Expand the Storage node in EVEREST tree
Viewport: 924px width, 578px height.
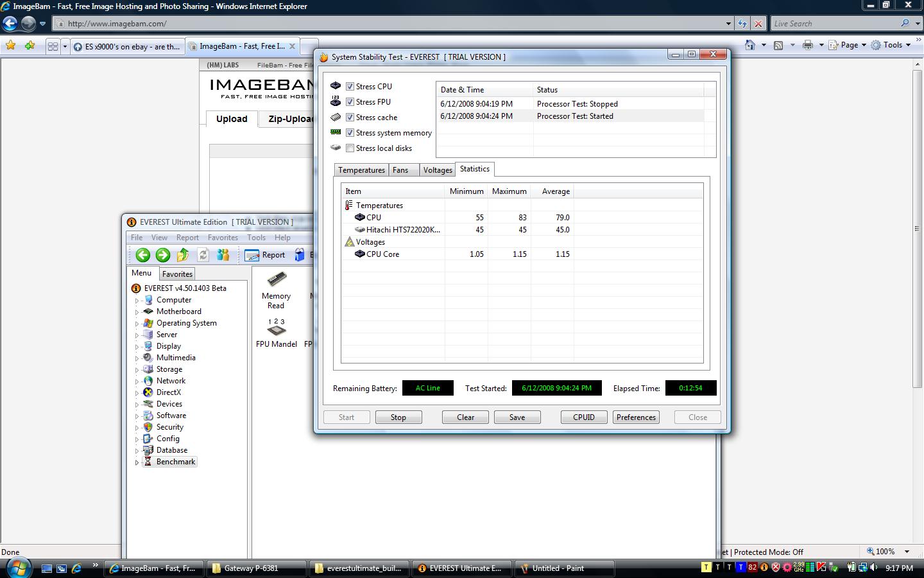click(137, 370)
